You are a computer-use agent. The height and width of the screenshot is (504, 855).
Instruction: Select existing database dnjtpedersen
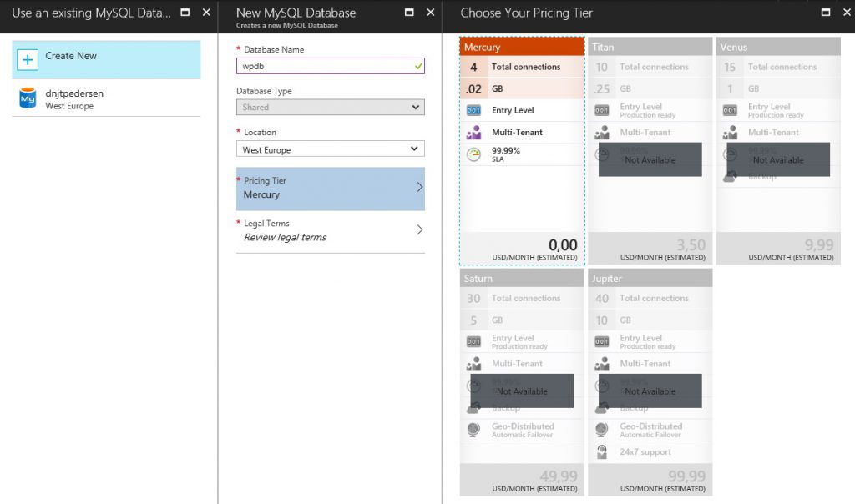point(106,98)
